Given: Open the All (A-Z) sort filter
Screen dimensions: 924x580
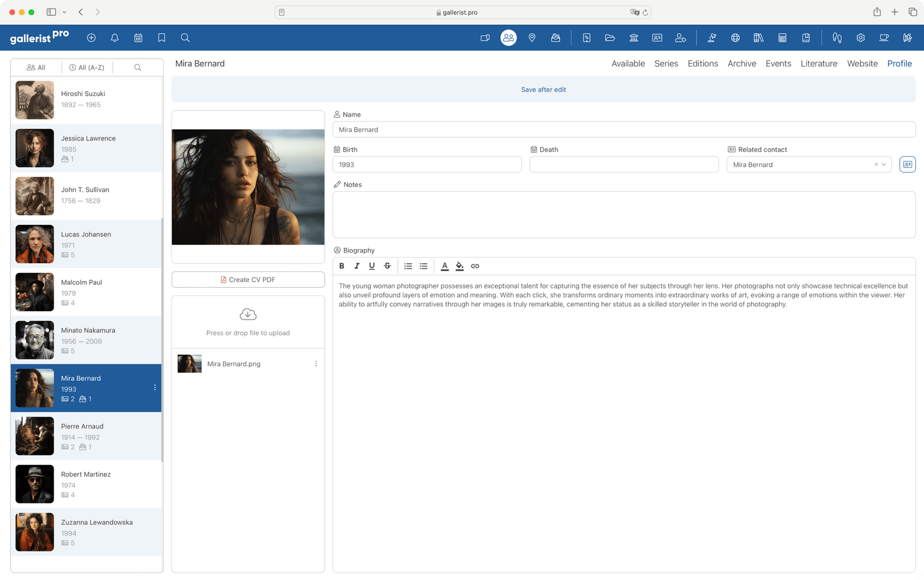Looking at the screenshot, I should 87,67.
